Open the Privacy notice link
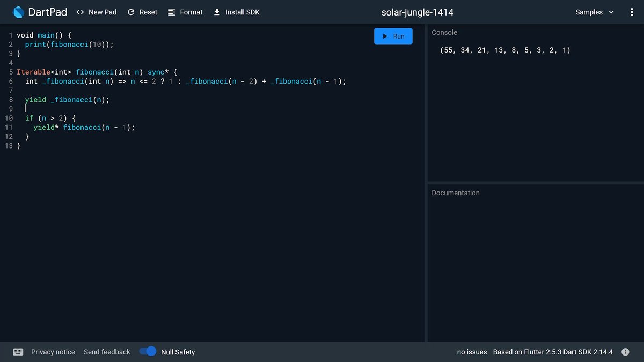Image resolution: width=644 pixels, height=362 pixels. point(53,352)
